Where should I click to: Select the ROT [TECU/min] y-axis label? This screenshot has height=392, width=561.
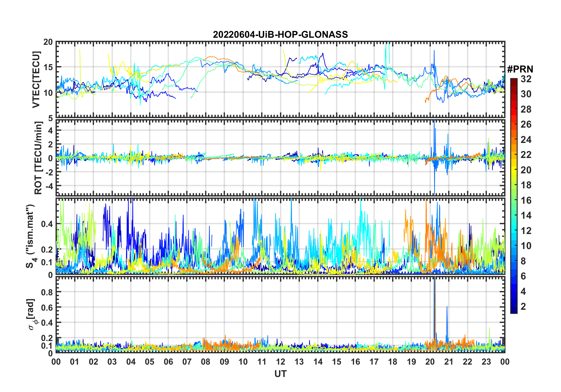pyautogui.click(x=38, y=158)
